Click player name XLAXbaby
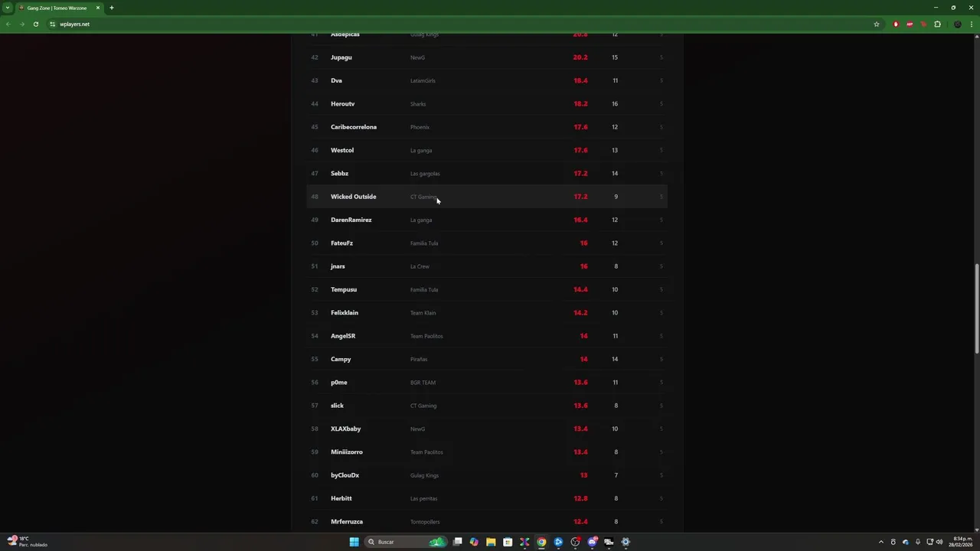 [x=346, y=429]
